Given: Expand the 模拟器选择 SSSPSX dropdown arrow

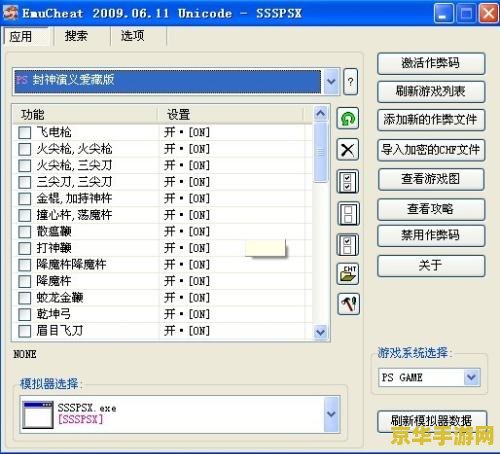Looking at the screenshot, I should 331,414.
